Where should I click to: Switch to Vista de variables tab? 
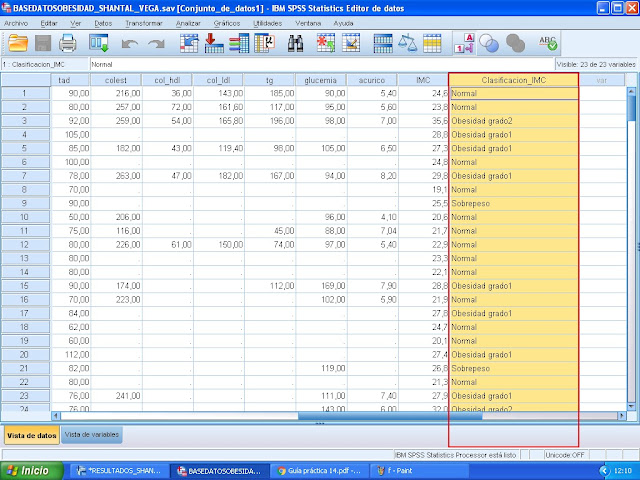click(x=92, y=435)
